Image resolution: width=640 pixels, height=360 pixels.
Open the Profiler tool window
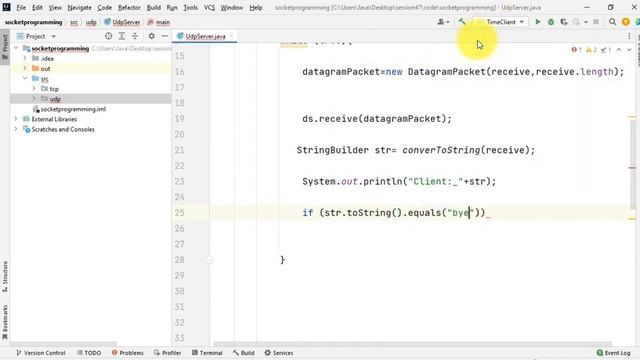167,353
